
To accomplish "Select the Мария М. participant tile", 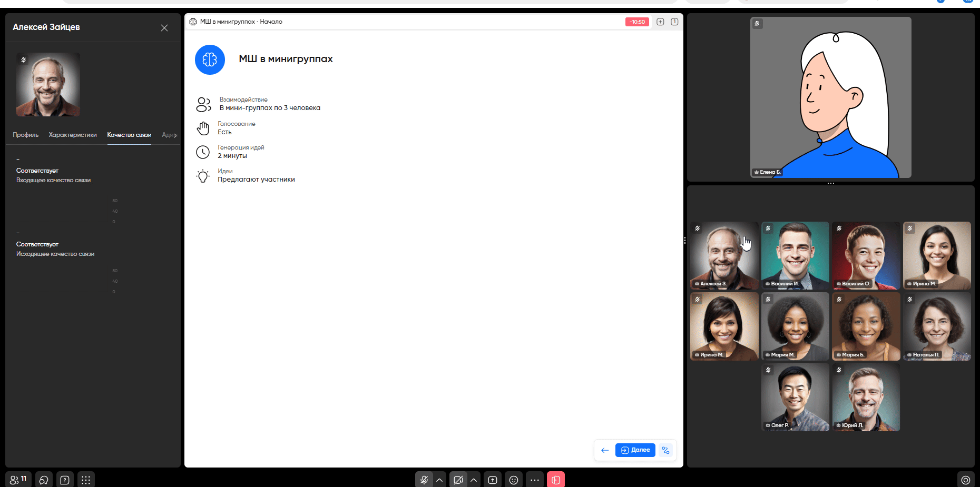I will click(796, 326).
